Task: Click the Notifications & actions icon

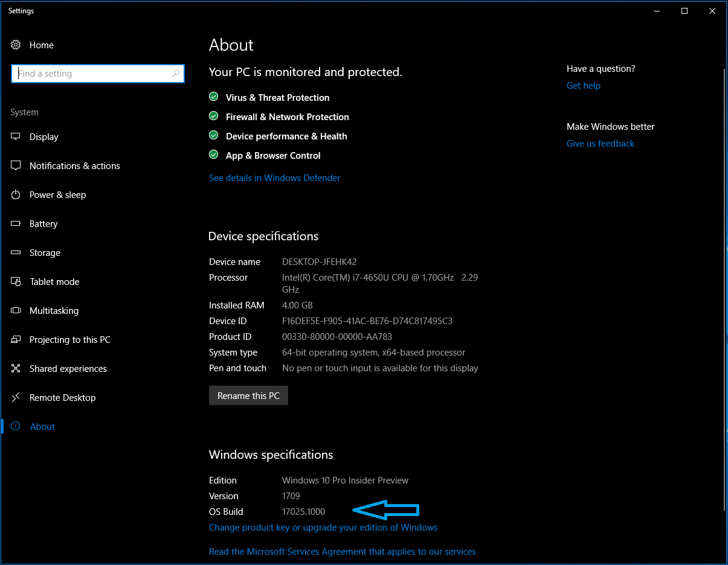Action: click(16, 166)
